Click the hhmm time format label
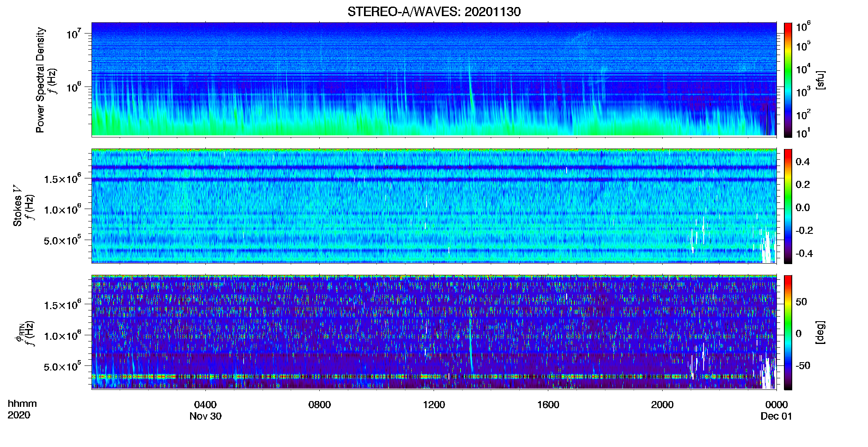 [22, 404]
